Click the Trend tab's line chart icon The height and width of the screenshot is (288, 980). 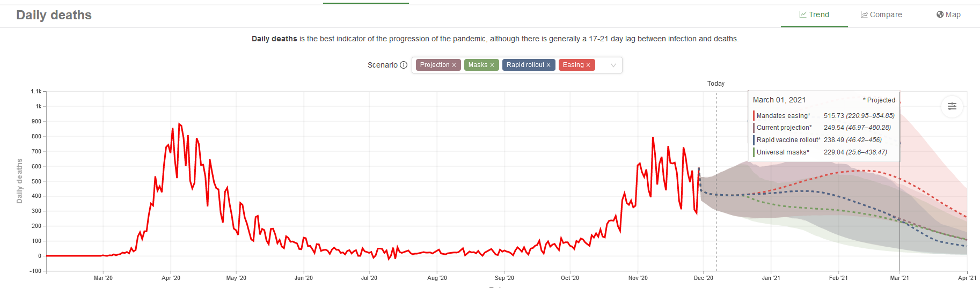(x=803, y=14)
